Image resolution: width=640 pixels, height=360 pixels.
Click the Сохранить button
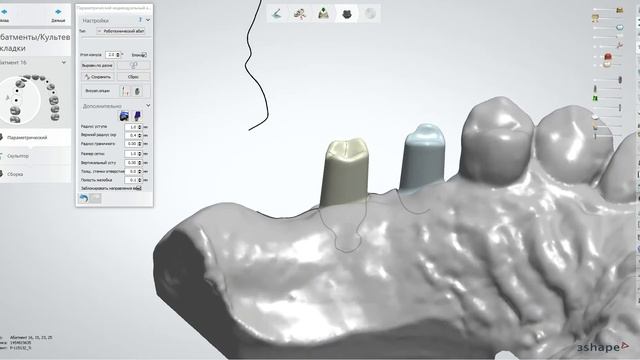[98, 77]
